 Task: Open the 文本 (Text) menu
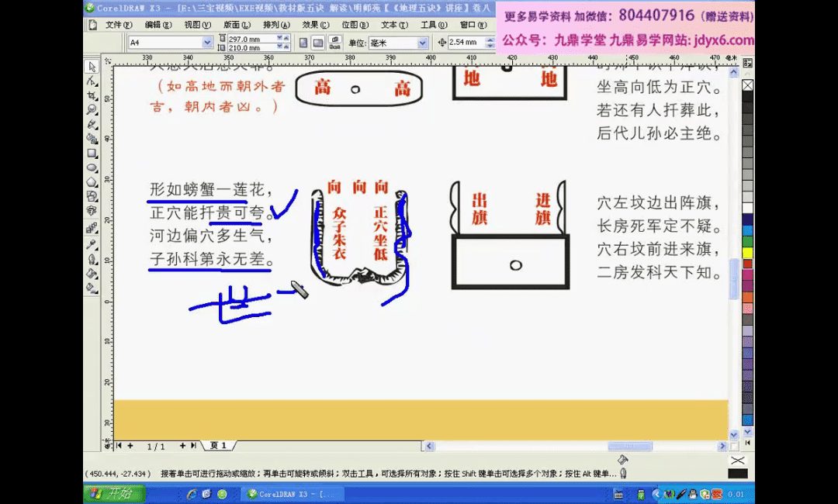[391, 25]
